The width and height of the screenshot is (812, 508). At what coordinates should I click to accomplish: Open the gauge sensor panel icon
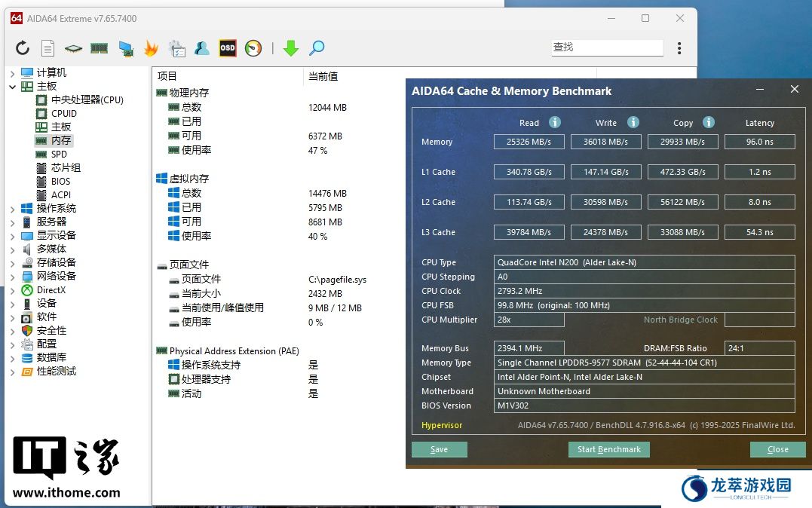coord(253,48)
